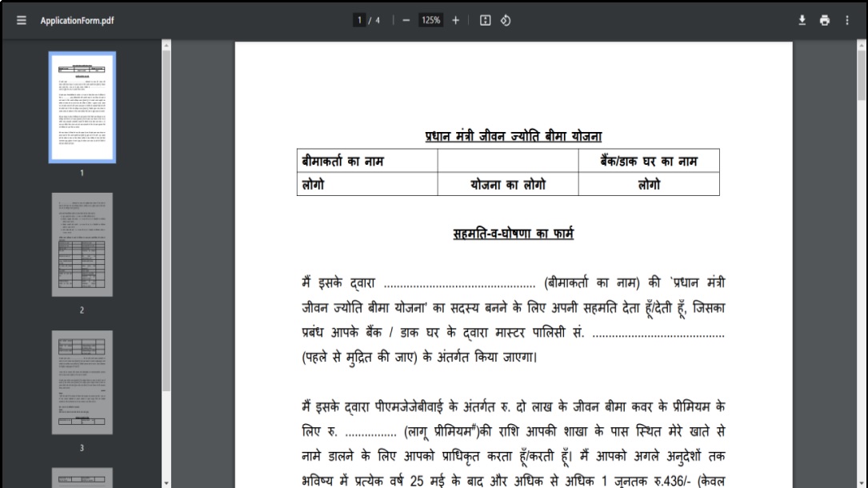868x488 pixels.
Task: Rotate the document counterclockwise
Action: (x=506, y=21)
